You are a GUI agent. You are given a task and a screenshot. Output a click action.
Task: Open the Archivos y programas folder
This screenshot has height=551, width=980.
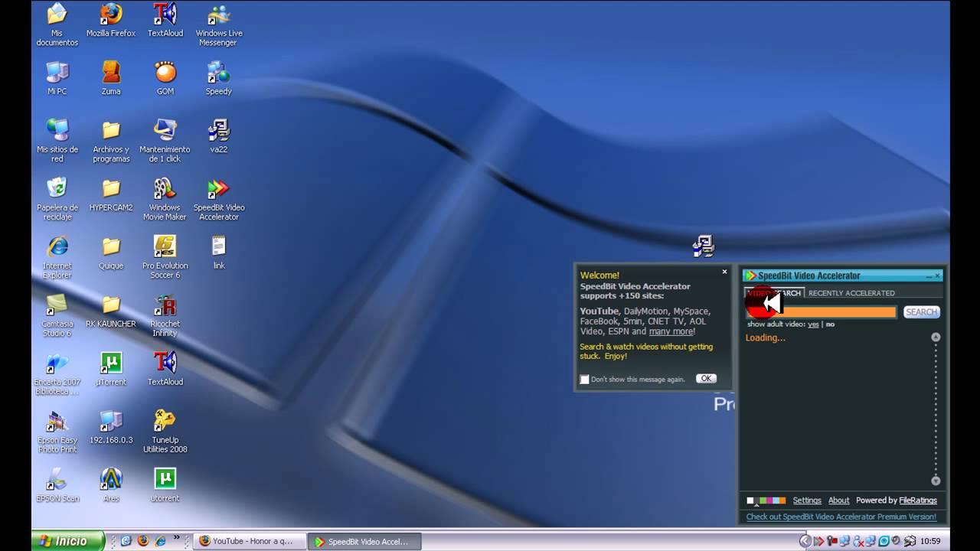click(111, 140)
